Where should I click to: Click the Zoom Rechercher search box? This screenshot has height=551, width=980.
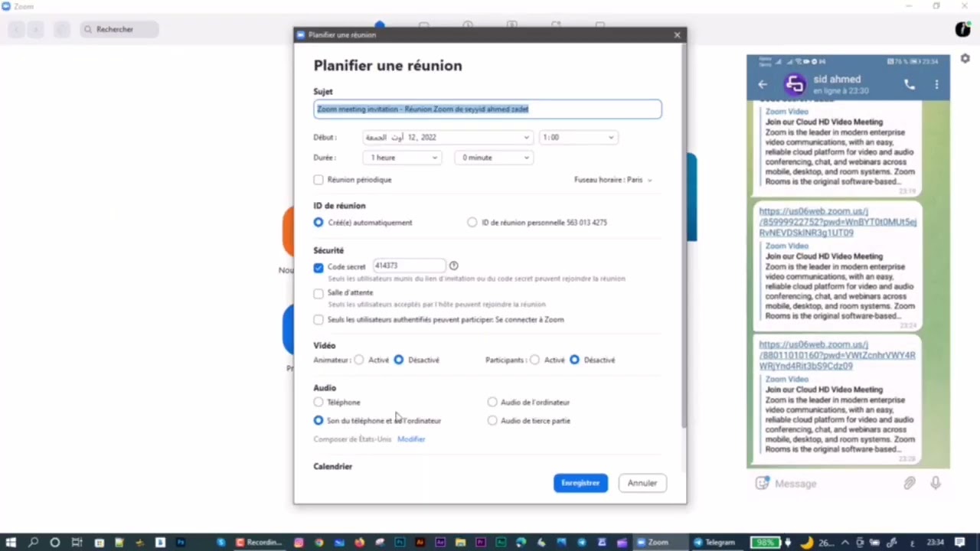tap(119, 29)
